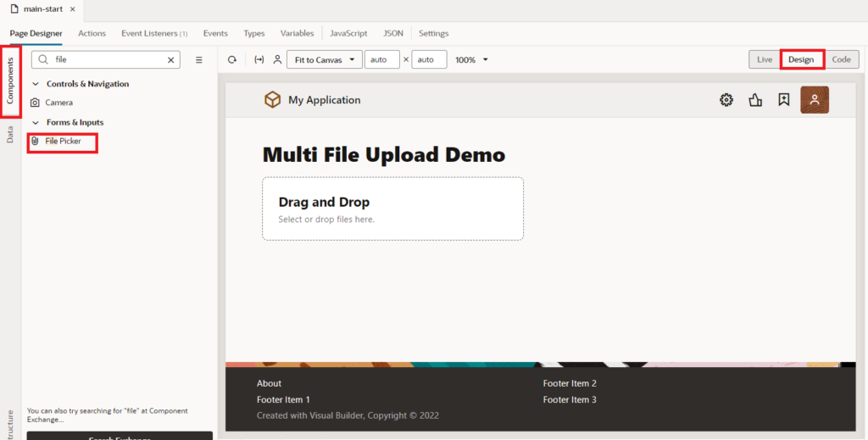Clear the component search text
The width and height of the screenshot is (868, 440).
(x=171, y=60)
